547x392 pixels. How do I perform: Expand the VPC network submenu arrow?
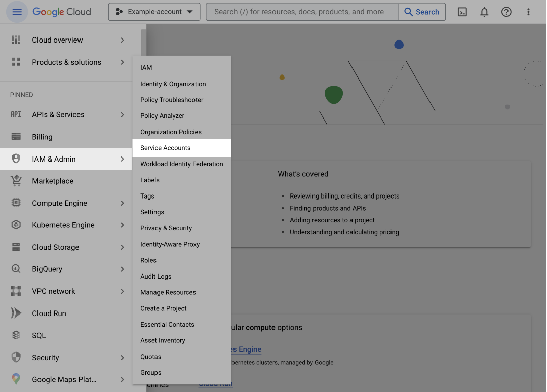click(122, 291)
